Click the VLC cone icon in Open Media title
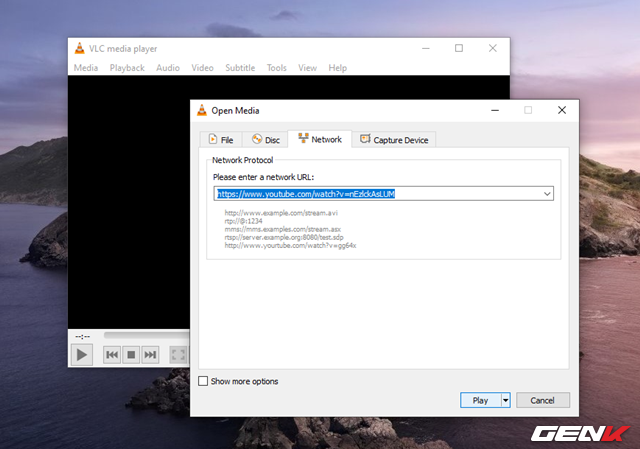The height and width of the screenshot is (449, 640). coord(202,110)
